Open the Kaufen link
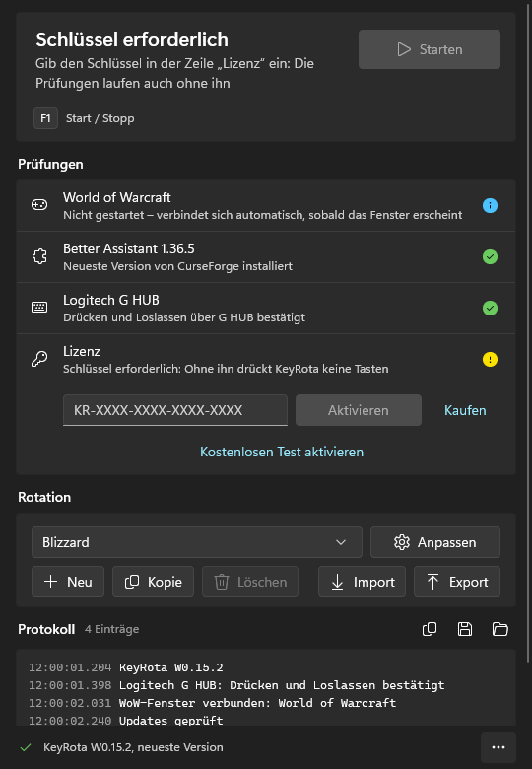Viewport: 532px width, 769px height. pyautogui.click(x=465, y=410)
